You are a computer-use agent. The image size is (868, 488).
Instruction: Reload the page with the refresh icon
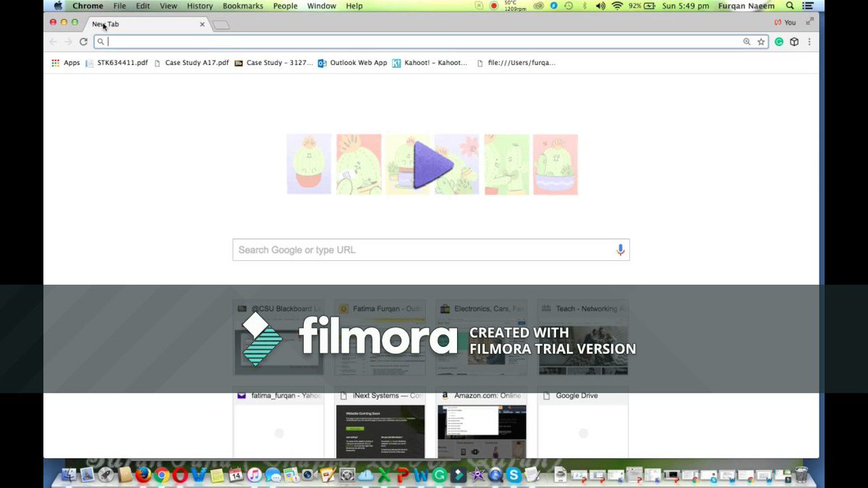(83, 42)
